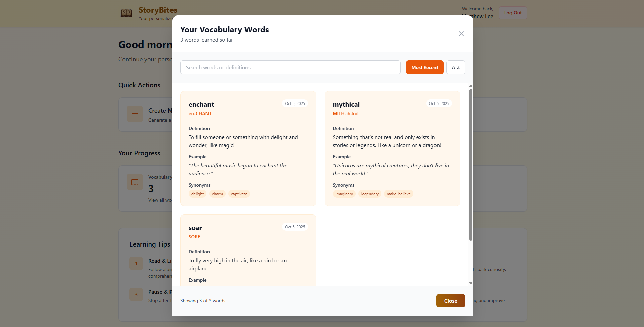Image resolution: width=644 pixels, height=327 pixels.
Task: Sort words alphabetically with A-Z
Action: click(456, 67)
